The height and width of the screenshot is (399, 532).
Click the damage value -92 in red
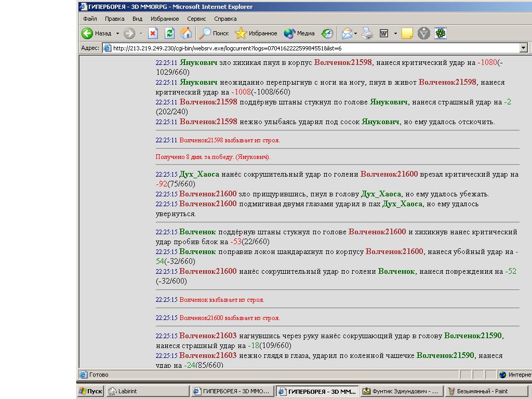click(162, 184)
